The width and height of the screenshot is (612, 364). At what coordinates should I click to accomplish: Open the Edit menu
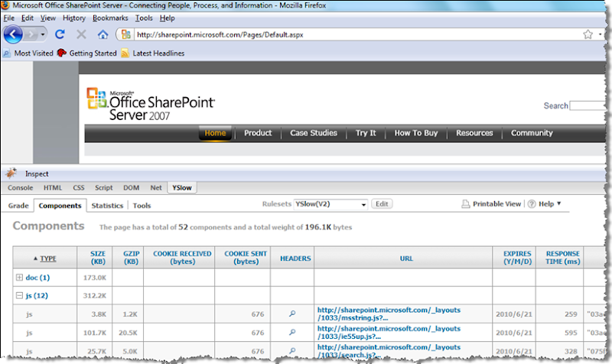click(x=28, y=18)
